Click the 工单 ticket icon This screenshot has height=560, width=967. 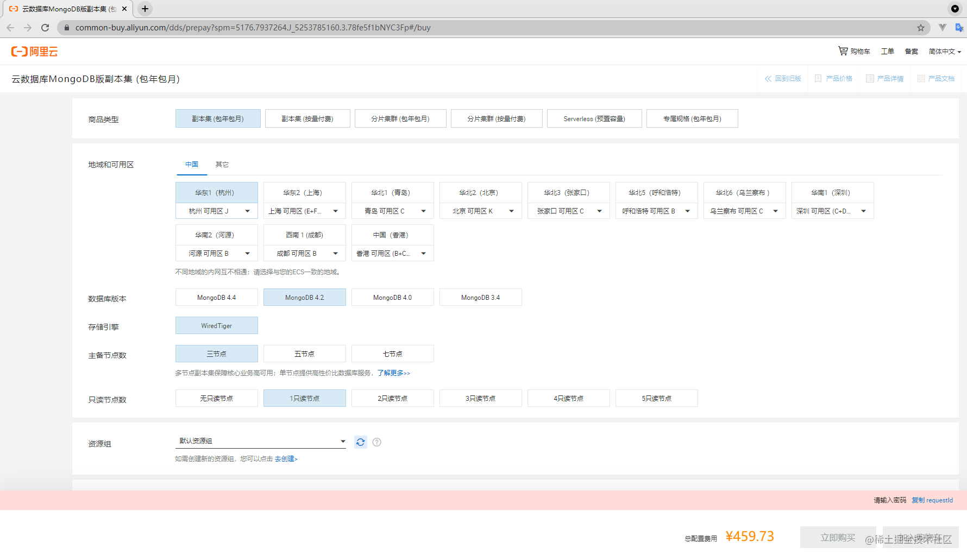pos(888,51)
